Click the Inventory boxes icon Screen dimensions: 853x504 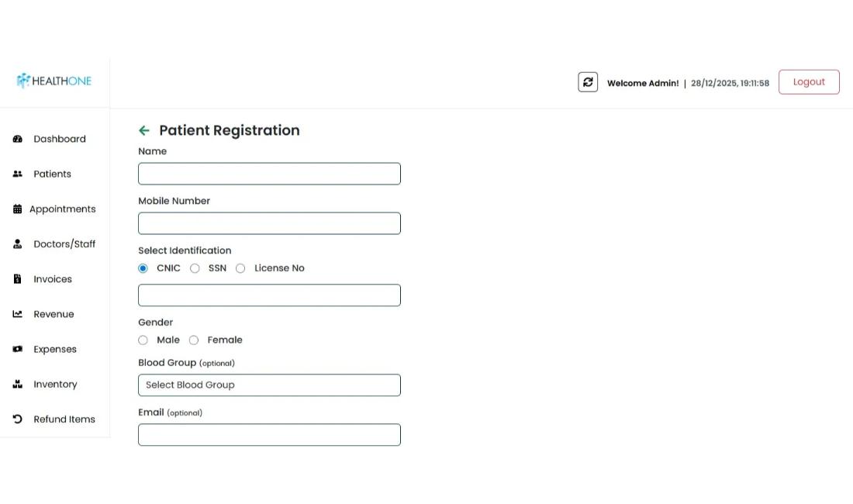pos(18,384)
